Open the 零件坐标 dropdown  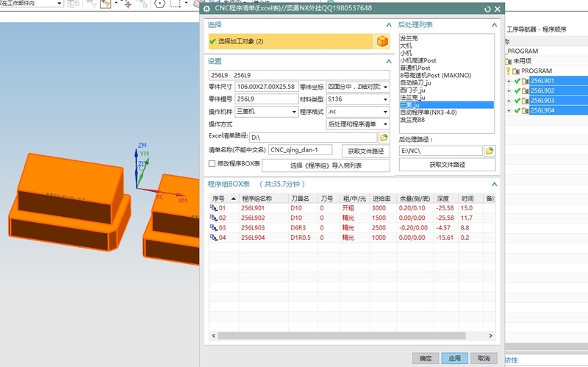[x=385, y=87]
